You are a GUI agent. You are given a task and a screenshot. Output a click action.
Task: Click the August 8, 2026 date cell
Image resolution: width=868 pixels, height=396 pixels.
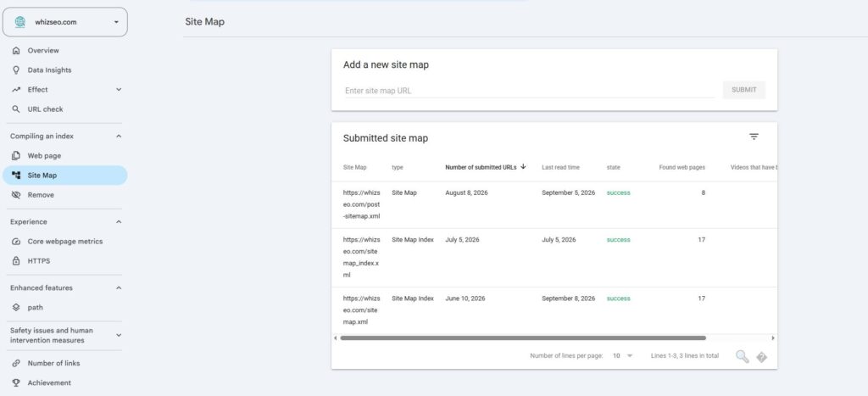[467, 192]
